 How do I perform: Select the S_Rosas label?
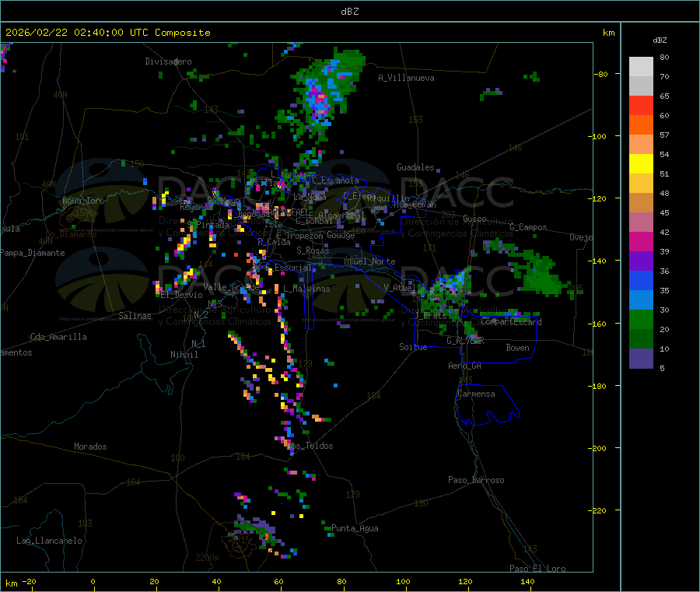(313, 250)
